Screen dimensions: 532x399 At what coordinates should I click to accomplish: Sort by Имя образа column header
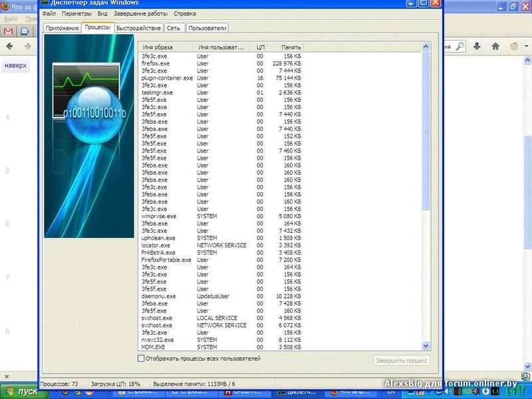coord(166,47)
